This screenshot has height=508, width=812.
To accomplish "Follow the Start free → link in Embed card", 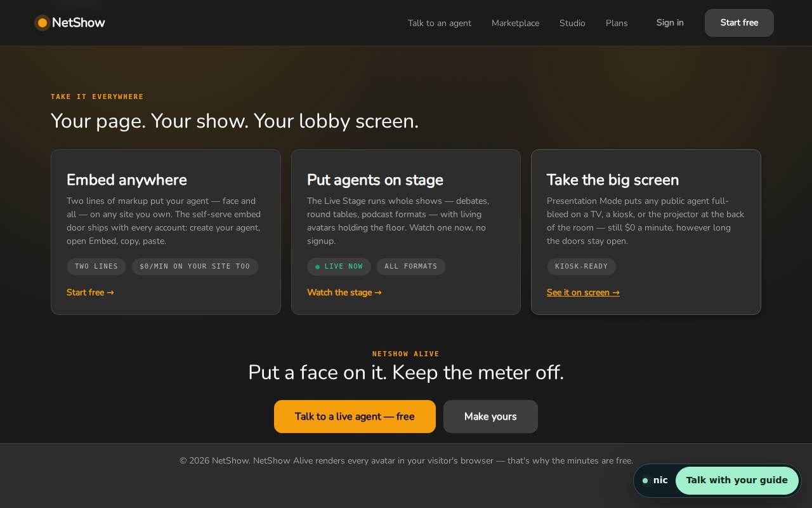I will [90, 292].
